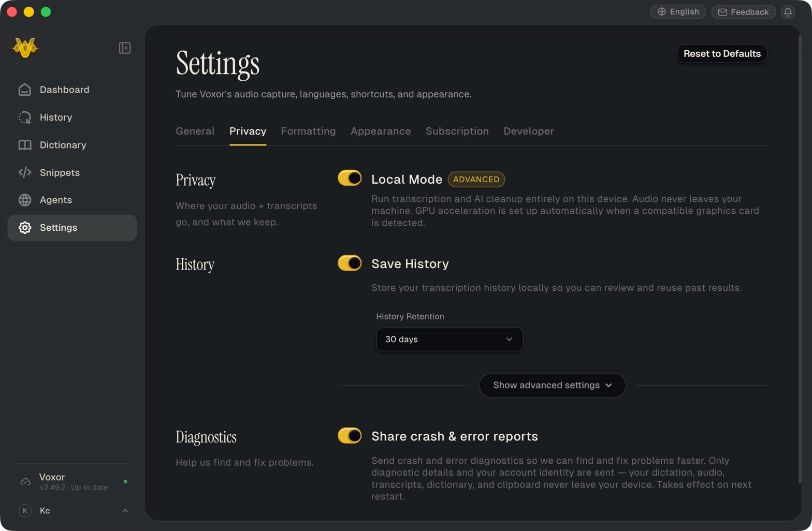Expand Show advanced settings
Image resolution: width=812 pixels, height=531 pixels.
pyautogui.click(x=553, y=385)
